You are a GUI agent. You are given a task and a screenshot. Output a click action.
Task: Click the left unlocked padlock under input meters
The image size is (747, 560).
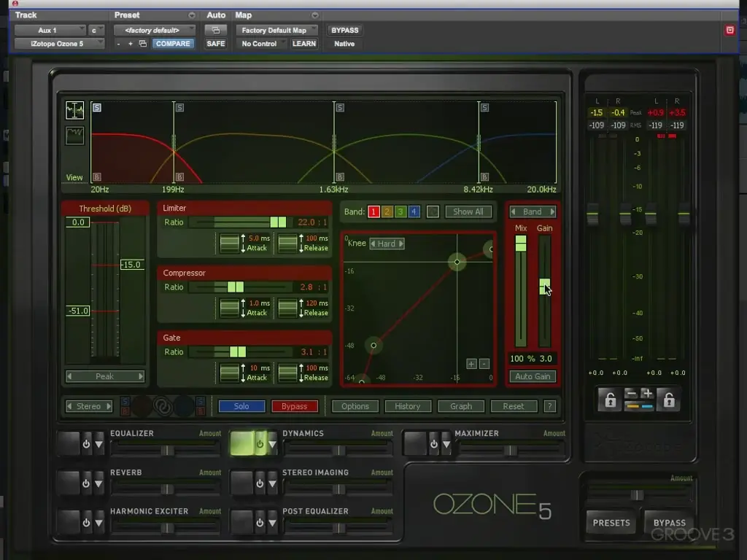(x=611, y=400)
